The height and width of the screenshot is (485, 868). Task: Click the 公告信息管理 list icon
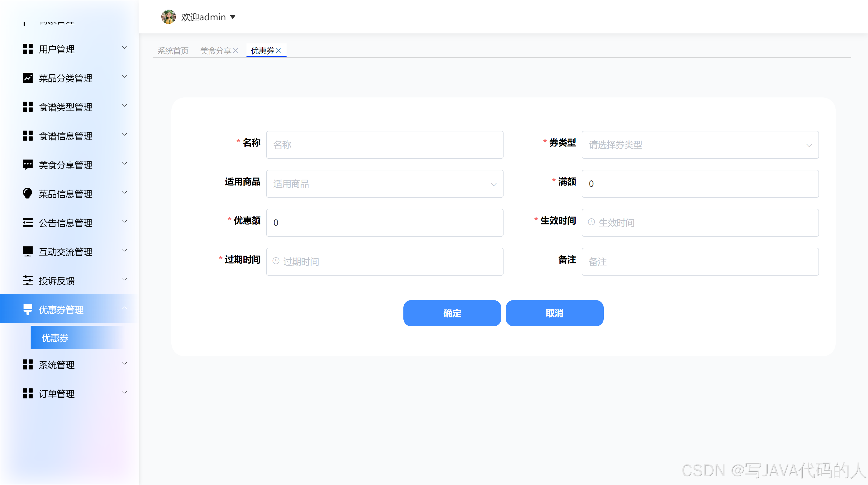28,223
